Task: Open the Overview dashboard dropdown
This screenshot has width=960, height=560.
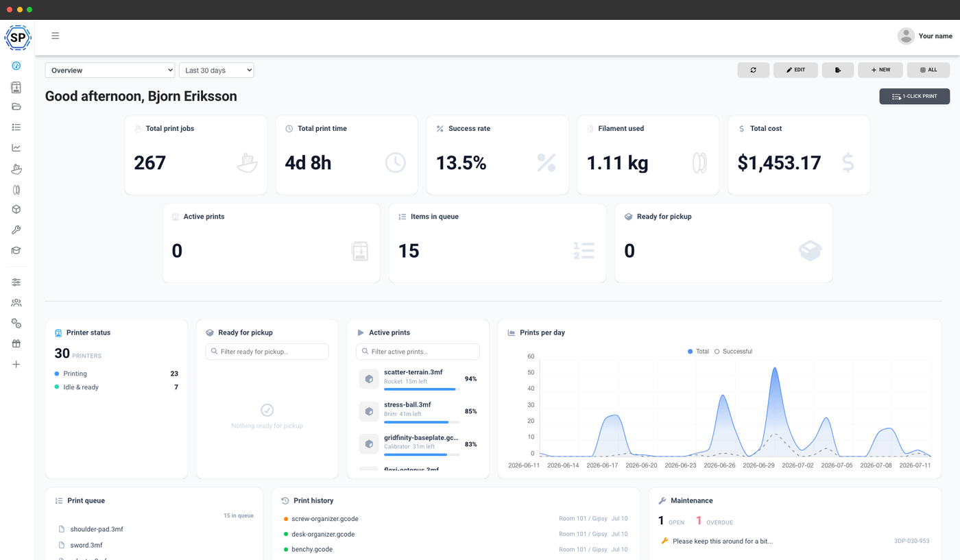Action: (x=110, y=70)
